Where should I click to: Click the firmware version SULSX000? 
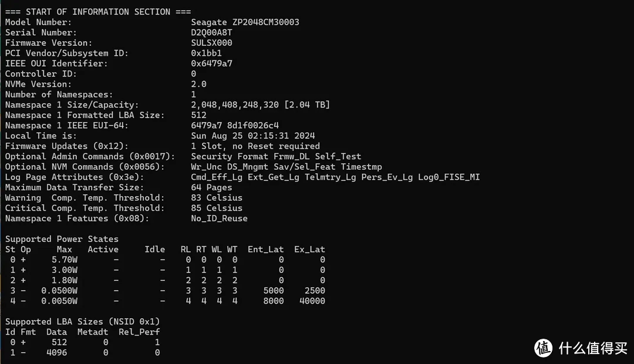pos(211,43)
